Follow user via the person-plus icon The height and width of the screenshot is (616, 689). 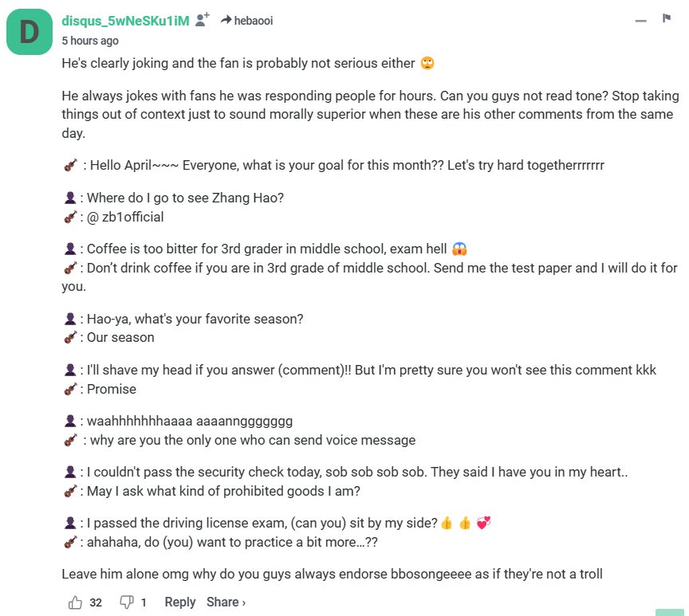(203, 20)
